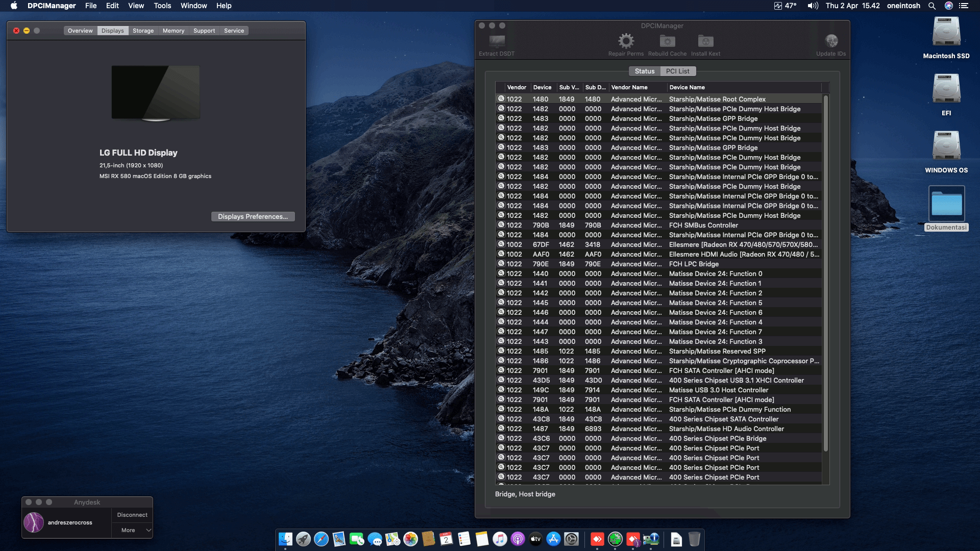The width and height of the screenshot is (980, 551).
Task: Select the PCI List tab
Action: click(x=677, y=71)
